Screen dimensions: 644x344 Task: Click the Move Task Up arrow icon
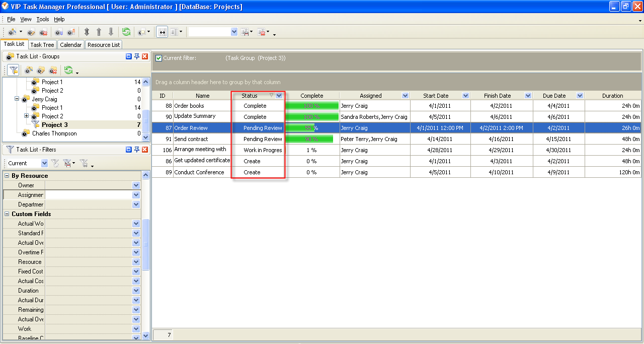(x=99, y=32)
